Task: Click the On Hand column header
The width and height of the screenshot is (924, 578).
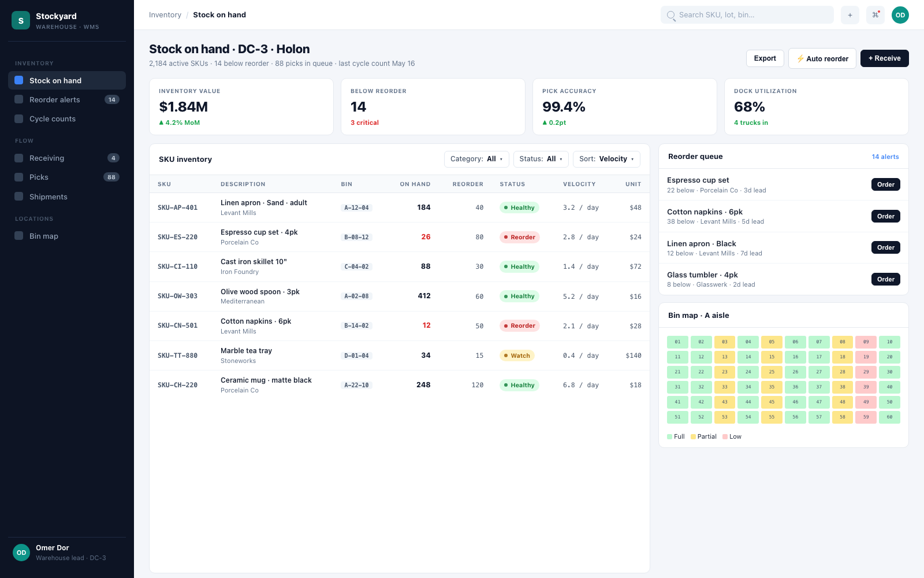Action: pos(415,184)
